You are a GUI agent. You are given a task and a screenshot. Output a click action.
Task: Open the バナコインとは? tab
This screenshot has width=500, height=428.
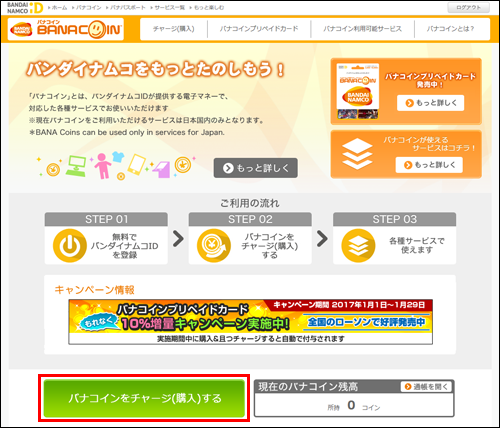tap(451, 29)
